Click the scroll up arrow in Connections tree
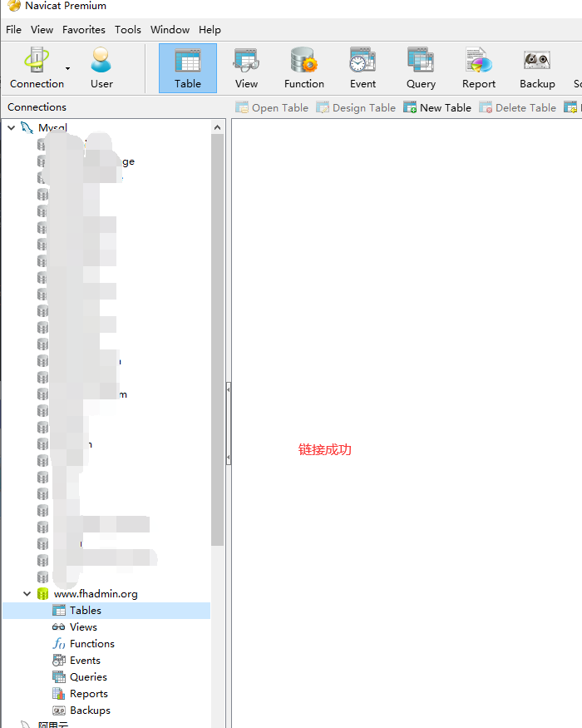The image size is (582, 728). tap(217, 126)
